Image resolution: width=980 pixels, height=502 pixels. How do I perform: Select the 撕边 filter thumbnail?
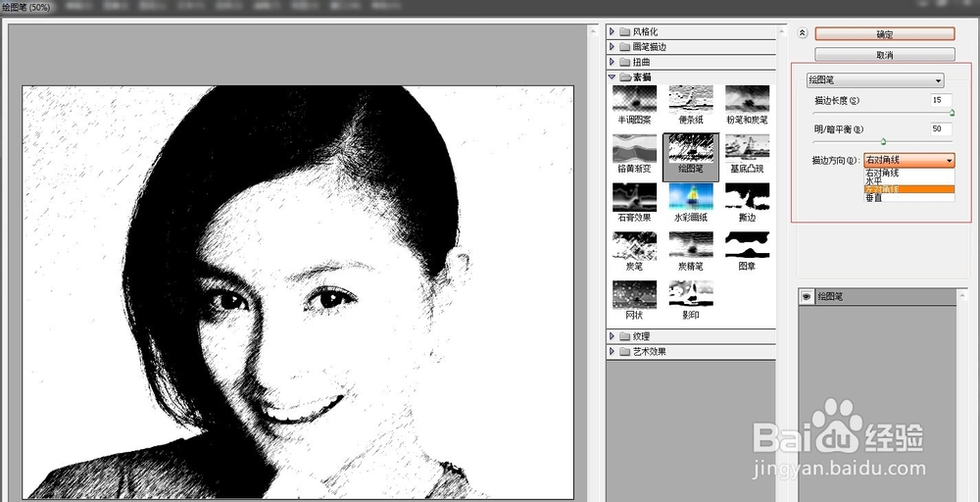pyautogui.click(x=747, y=196)
